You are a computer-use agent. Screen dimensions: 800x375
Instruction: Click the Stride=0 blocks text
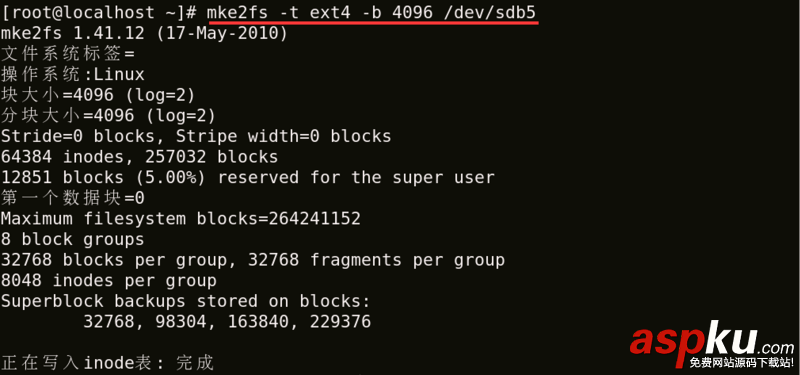click(78, 136)
